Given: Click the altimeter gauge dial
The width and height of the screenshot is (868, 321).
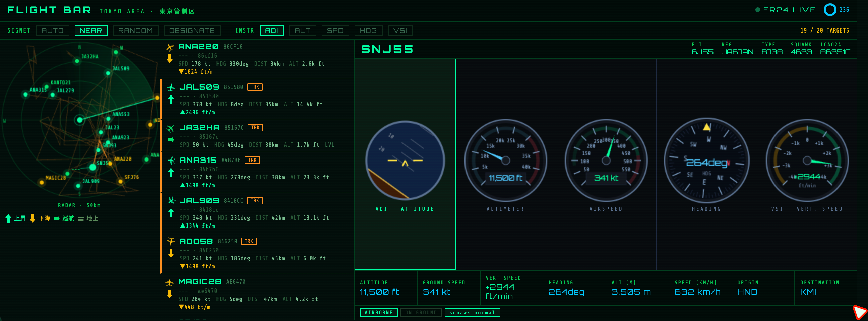Looking at the screenshot, I should point(505,161).
